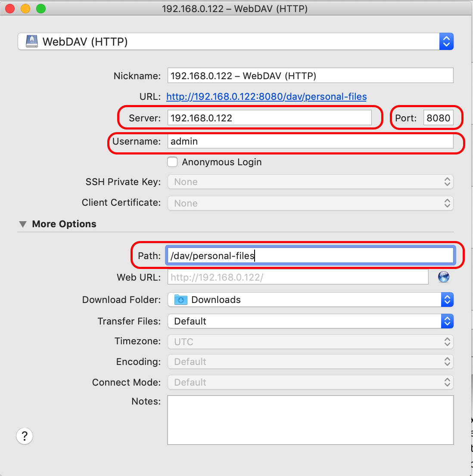Click the Downloads folder icon
Image resolution: width=473 pixels, height=476 pixels.
(181, 300)
